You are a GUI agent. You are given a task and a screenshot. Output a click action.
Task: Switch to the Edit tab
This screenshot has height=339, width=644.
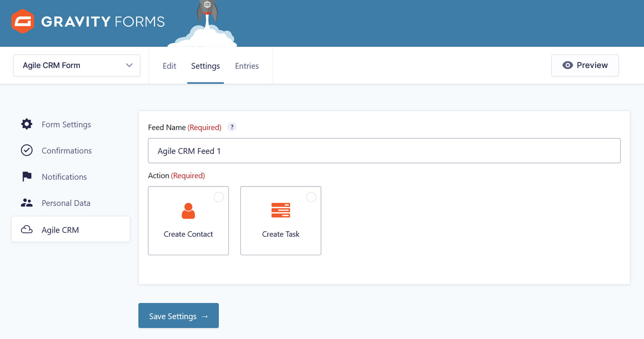[x=169, y=66]
